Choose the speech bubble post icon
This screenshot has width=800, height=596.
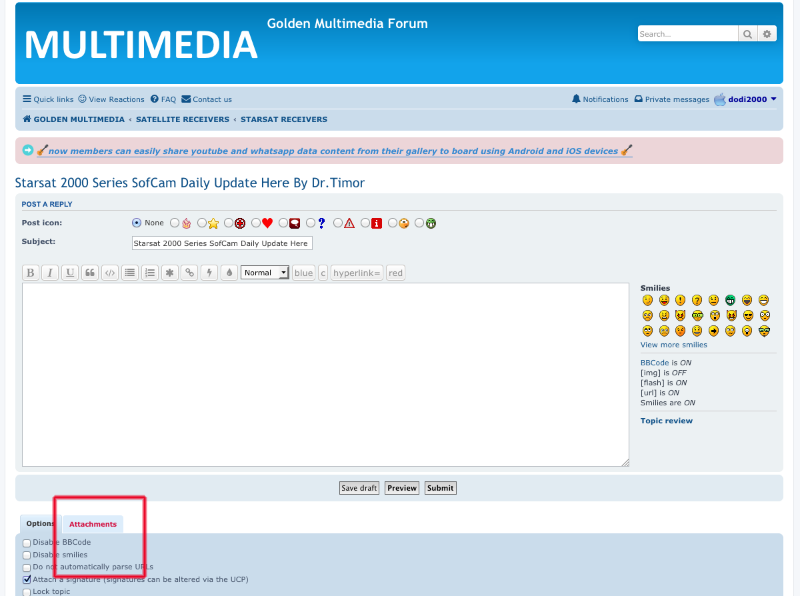click(x=283, y=223)
